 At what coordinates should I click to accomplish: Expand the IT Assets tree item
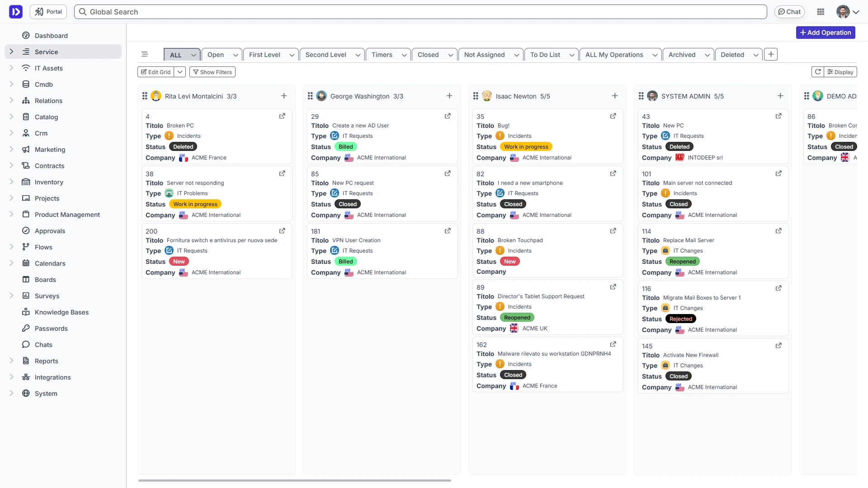pos(11,68)
